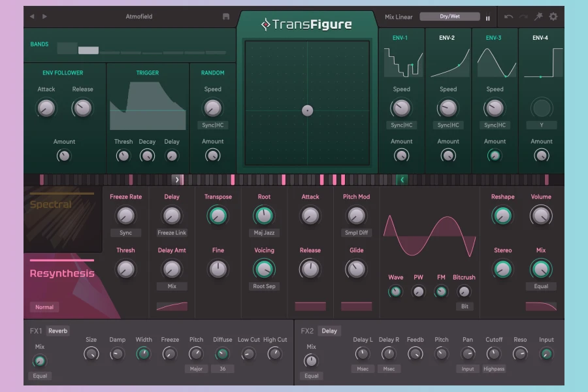Viewport: 588px width, 392px height.
Task: Select the ENV-2 envelope tab
Action: point(448,38)
